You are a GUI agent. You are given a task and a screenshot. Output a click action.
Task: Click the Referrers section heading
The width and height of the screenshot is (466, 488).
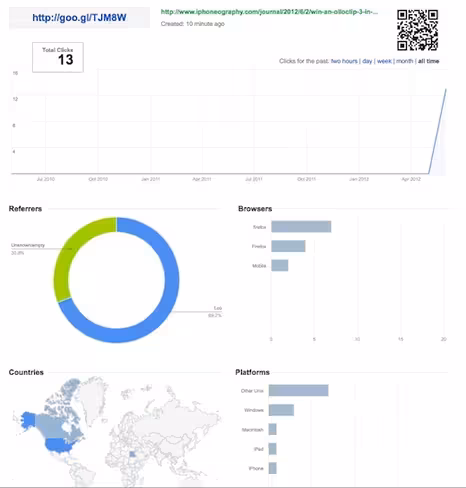[25, 209]
